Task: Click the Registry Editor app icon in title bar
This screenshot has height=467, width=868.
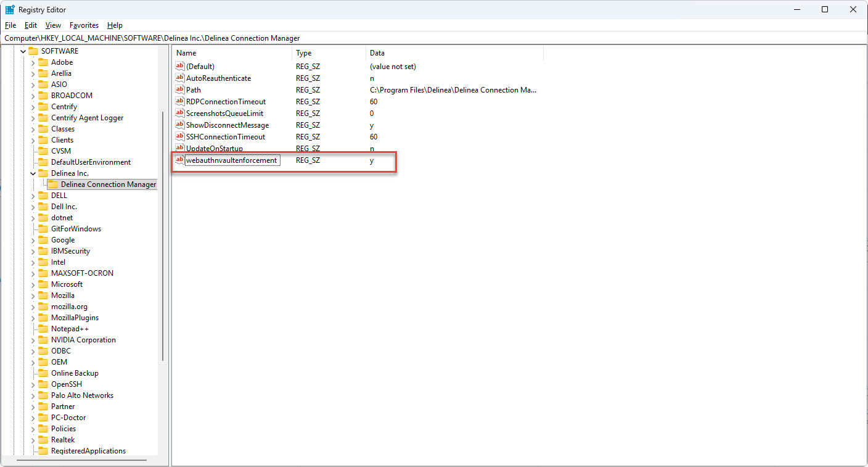Action: 10,10
